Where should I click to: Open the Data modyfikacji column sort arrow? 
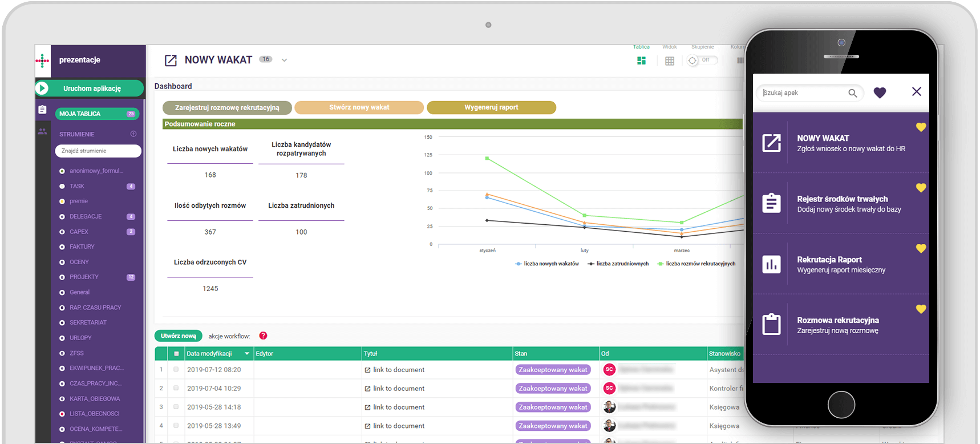pyautogui.click(x=247, y=354)
